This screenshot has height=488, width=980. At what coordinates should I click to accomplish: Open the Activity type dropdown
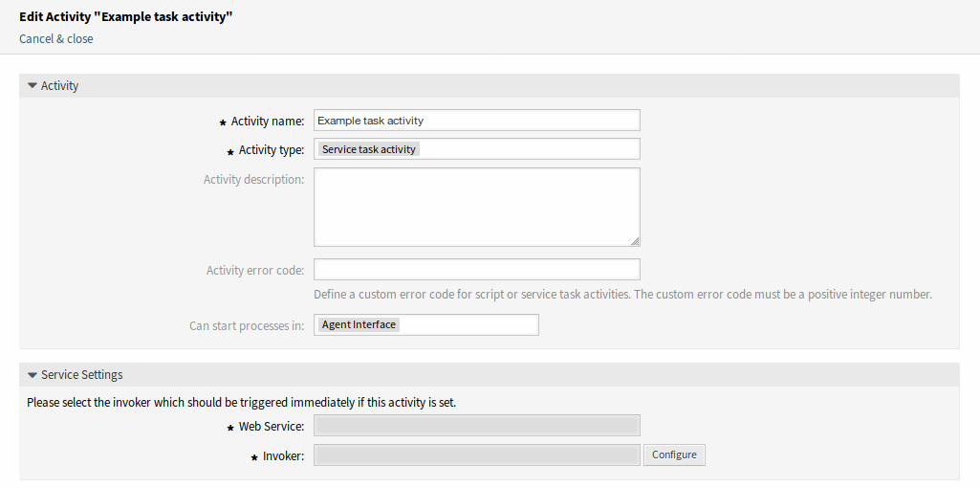[476, 149]
